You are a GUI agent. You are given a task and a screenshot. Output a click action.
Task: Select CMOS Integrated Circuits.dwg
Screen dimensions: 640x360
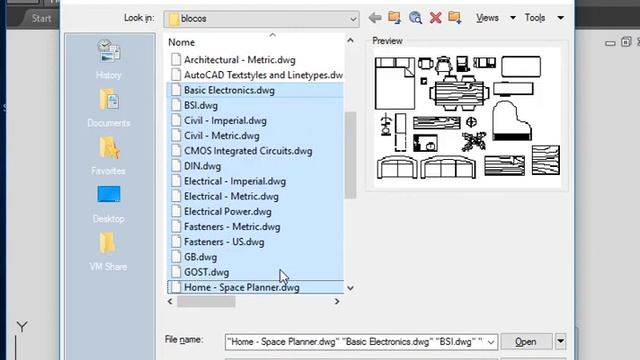[x=248, y=151]
